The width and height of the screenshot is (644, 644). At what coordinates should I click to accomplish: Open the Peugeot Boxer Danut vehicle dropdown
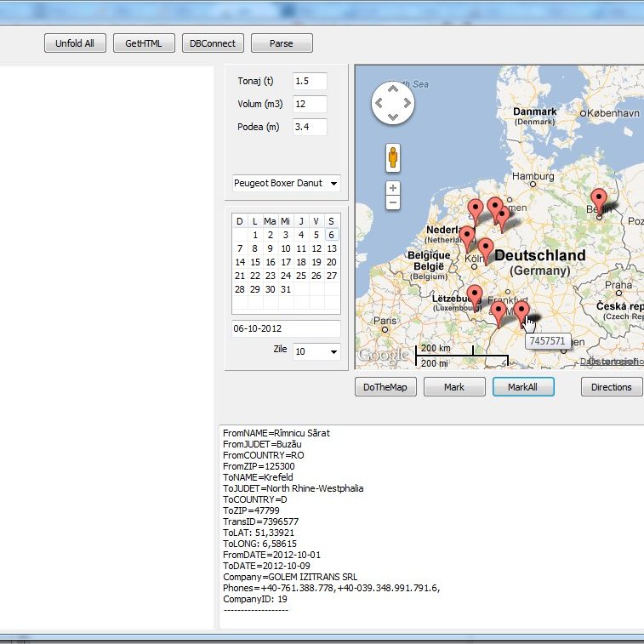pyautogui.click(x=286, y=183)
